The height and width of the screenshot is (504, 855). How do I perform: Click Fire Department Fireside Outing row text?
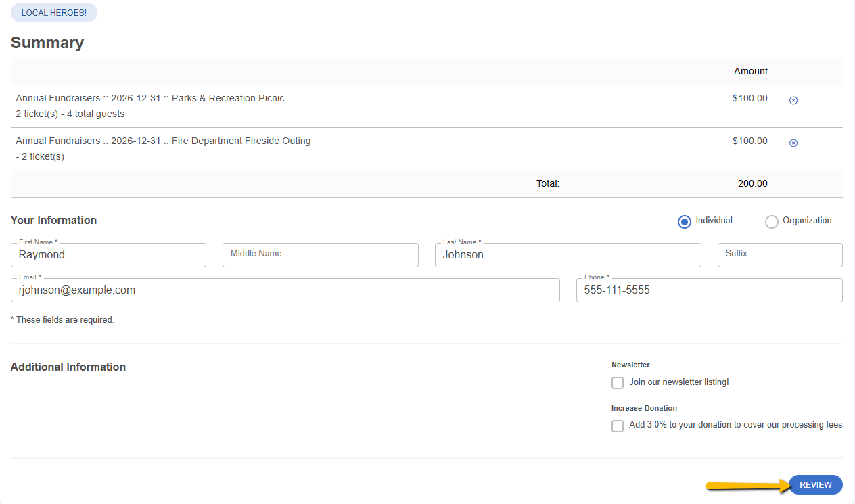point(163,141)
